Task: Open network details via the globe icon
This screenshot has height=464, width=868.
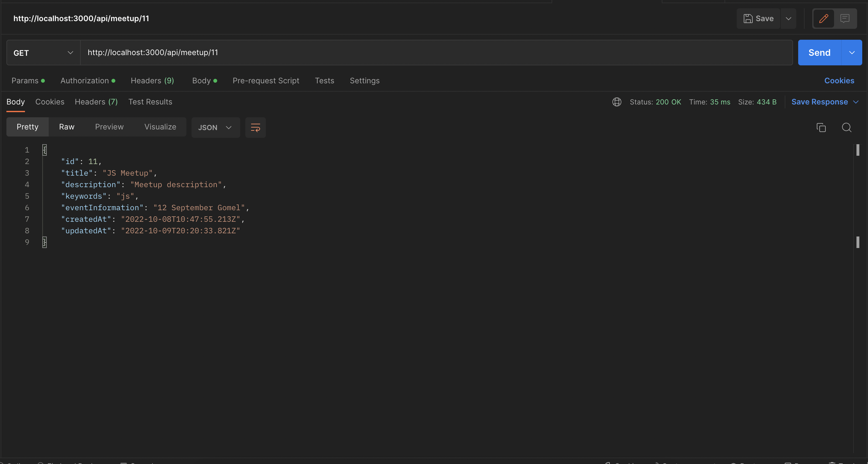Action: [x=617, y=102]
